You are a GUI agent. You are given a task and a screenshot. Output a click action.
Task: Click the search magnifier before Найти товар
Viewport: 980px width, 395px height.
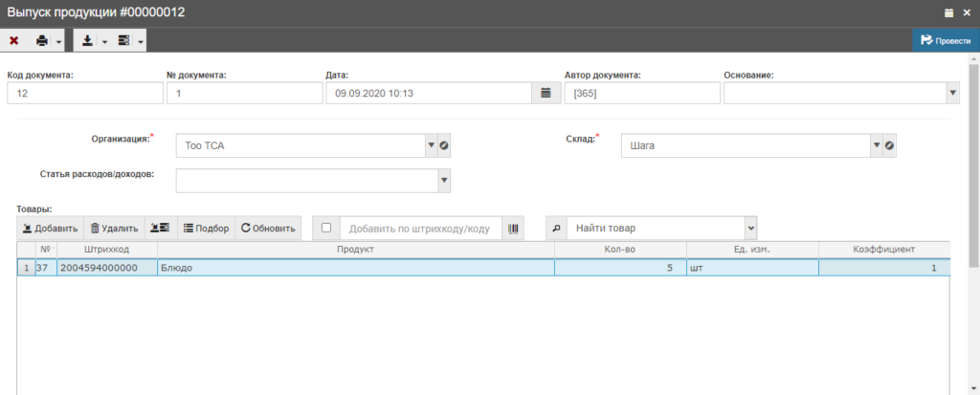[556, 229]
